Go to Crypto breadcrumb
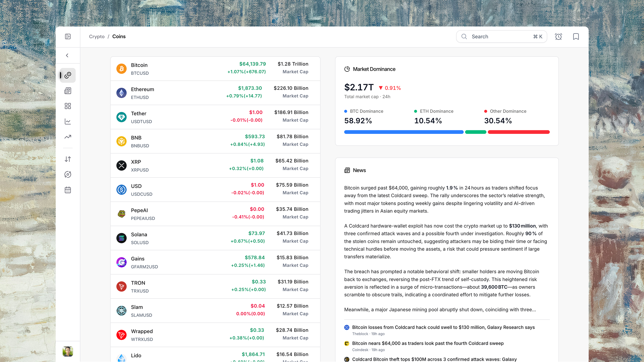Viewport: 644px width, 362px height. coord(97,37)
